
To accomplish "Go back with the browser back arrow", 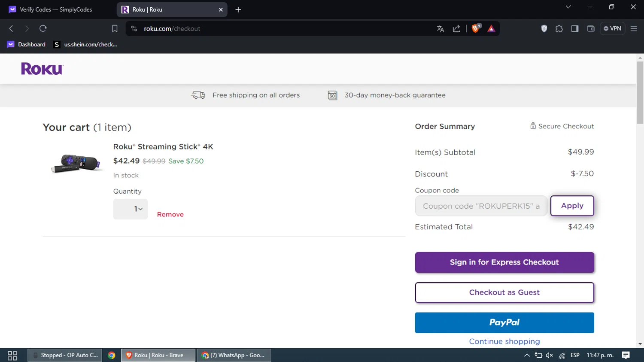I will tap(11, 29).
